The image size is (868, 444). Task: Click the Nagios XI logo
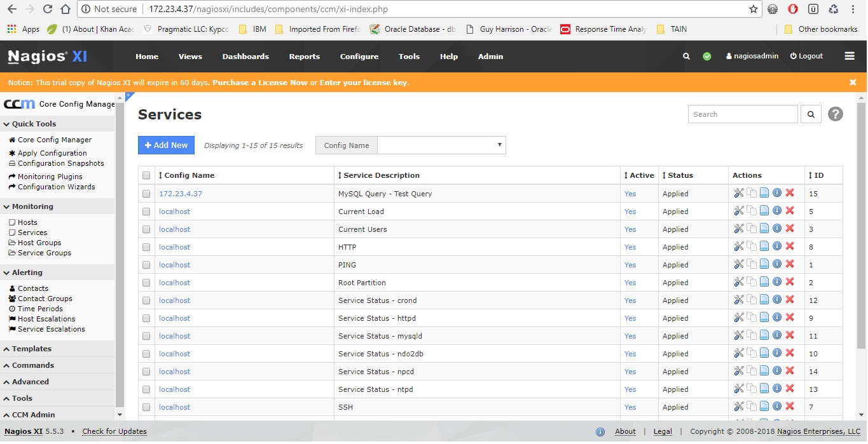click(x=48, y=57)
